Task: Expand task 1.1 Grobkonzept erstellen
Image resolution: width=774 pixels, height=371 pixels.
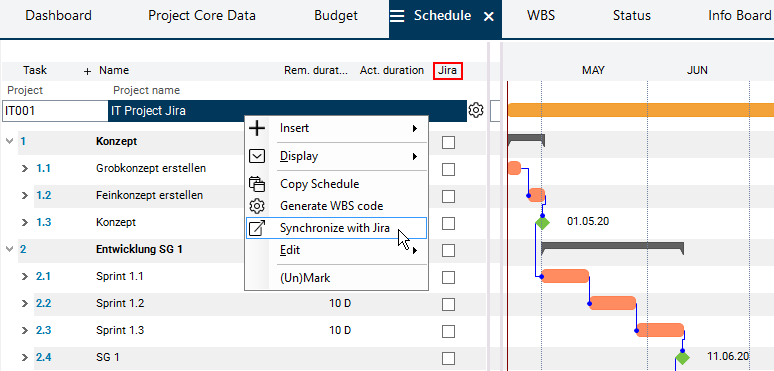Action: 25,169
